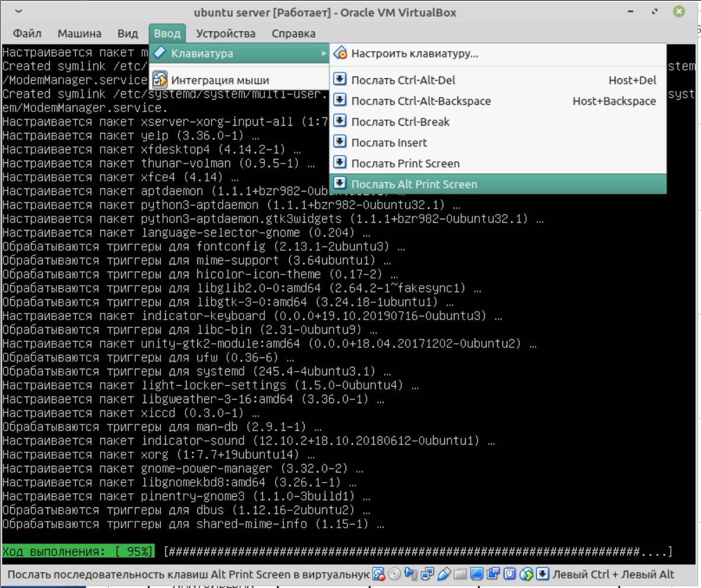The height and width of the screenshot is (588, 701).
Task: Click the audio indicator icon in the status bar
Action: 411,574
